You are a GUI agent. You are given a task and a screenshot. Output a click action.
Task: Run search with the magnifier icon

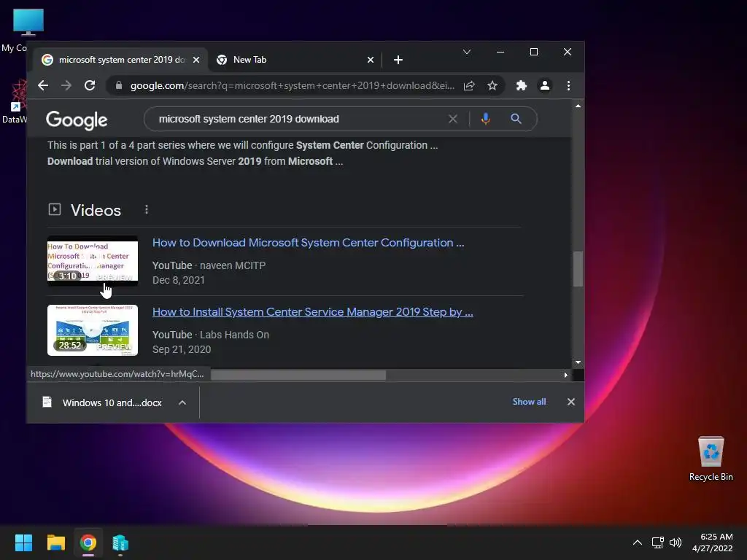(x=516, y=119)
